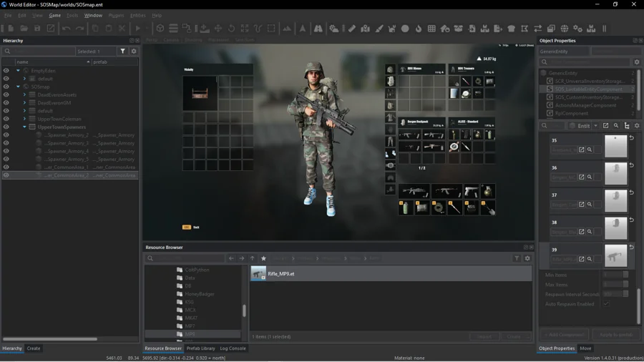Click the grid table toolbar icon

pos(431,29)
